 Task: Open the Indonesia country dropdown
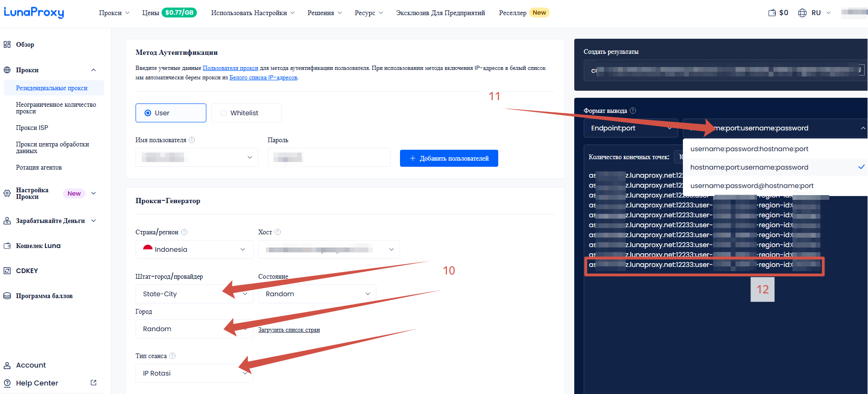point(194,249)
